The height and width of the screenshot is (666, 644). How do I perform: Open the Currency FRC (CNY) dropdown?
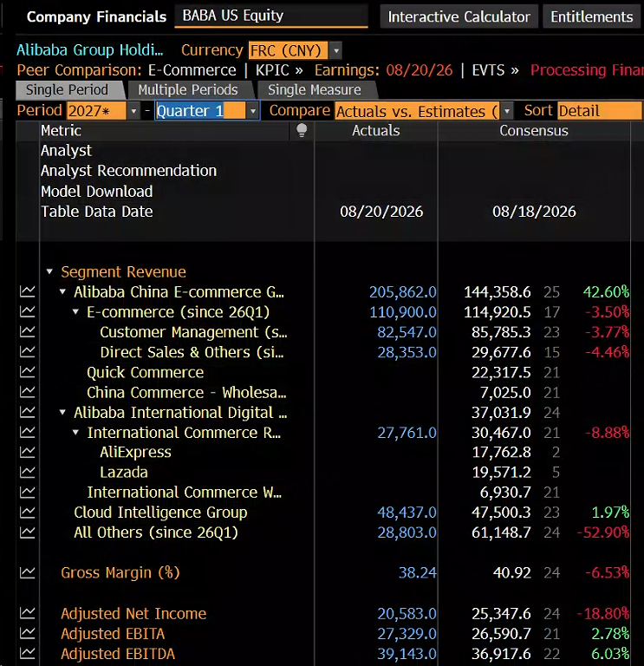click(x=335, y=50)
